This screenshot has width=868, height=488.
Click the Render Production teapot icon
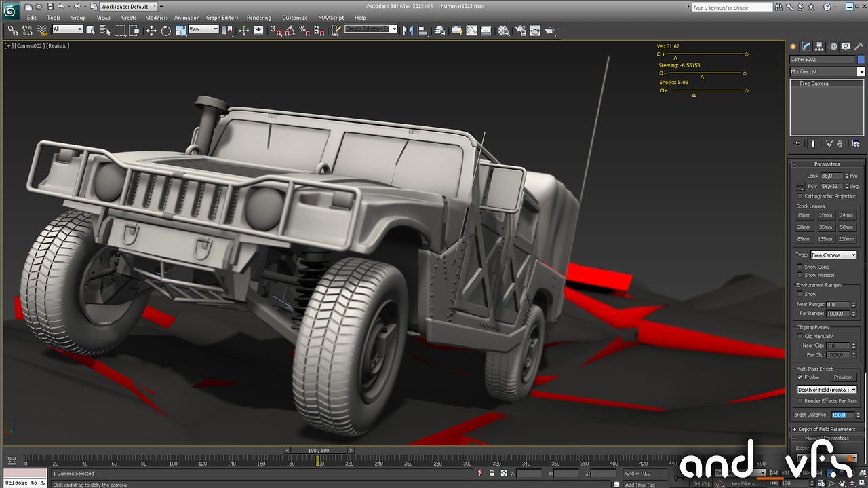tap(550, 31)
